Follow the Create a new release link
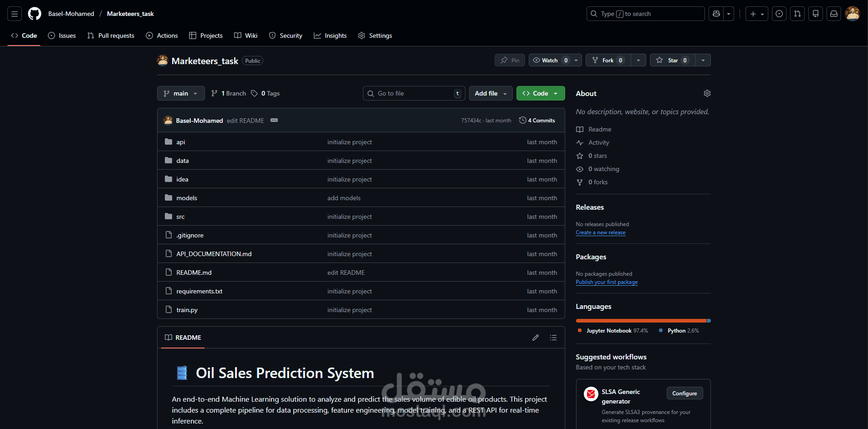Viewport: 868px width, 429px height. [x=600, y=232]
